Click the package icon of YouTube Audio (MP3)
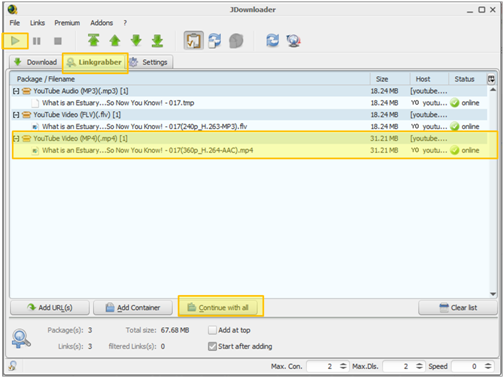This screenshot has height=378, width=504. (x=26, y=91)
